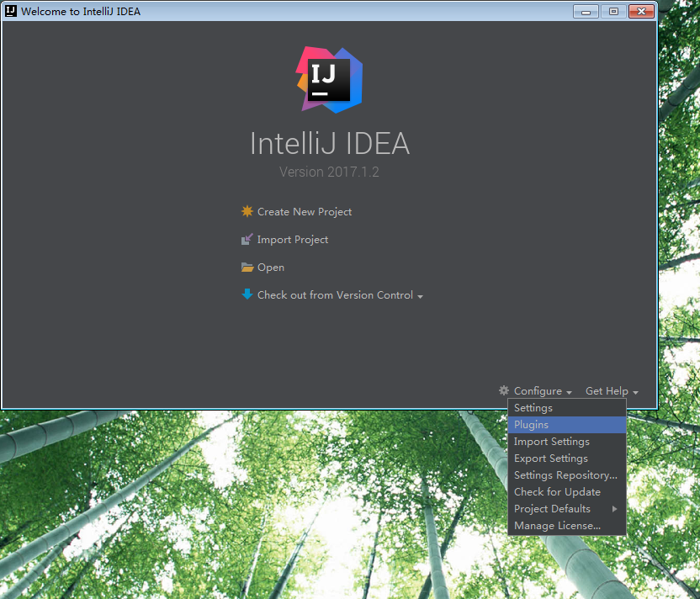Choose Import Settings menu item
Viewport: 700px width, 599px height.
(x=566, y=442)
